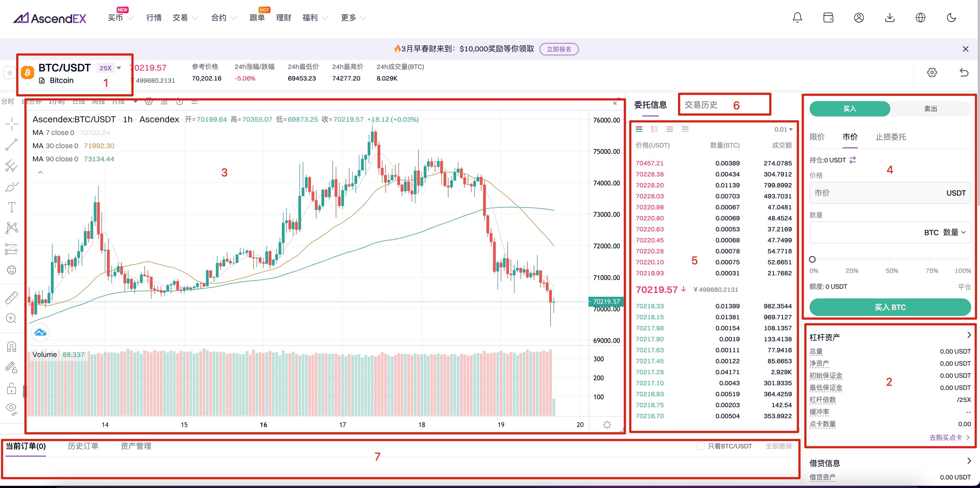Select the chart text tool
This screenshot has height=488, width=980.
tap(12, 207)
